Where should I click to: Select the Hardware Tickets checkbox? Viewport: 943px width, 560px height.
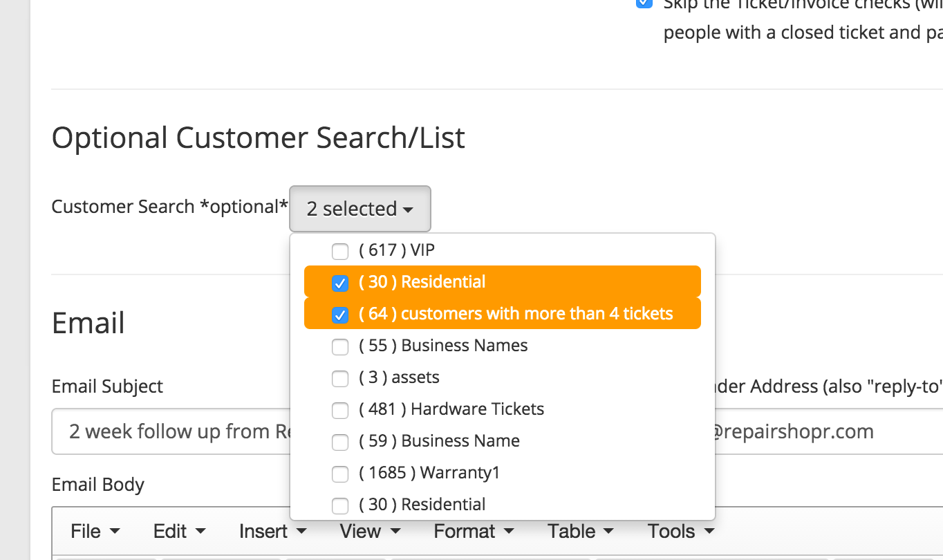340,410
